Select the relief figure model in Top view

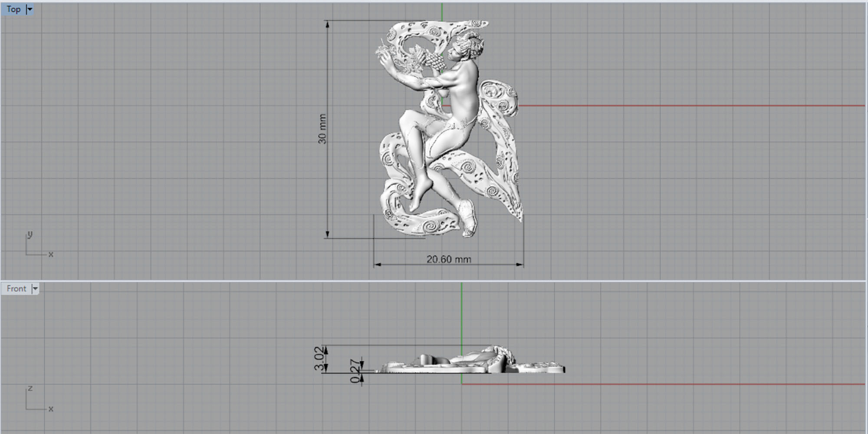click(449, 129)
